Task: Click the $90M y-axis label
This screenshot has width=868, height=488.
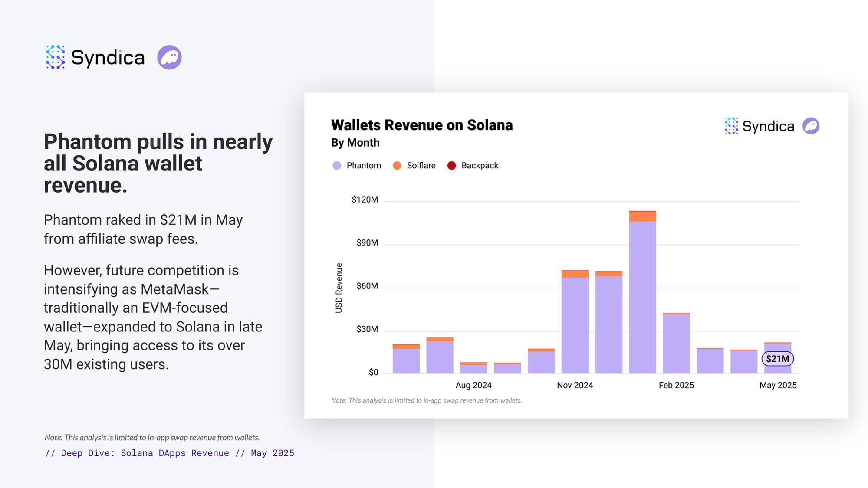Action: [367, 242]
